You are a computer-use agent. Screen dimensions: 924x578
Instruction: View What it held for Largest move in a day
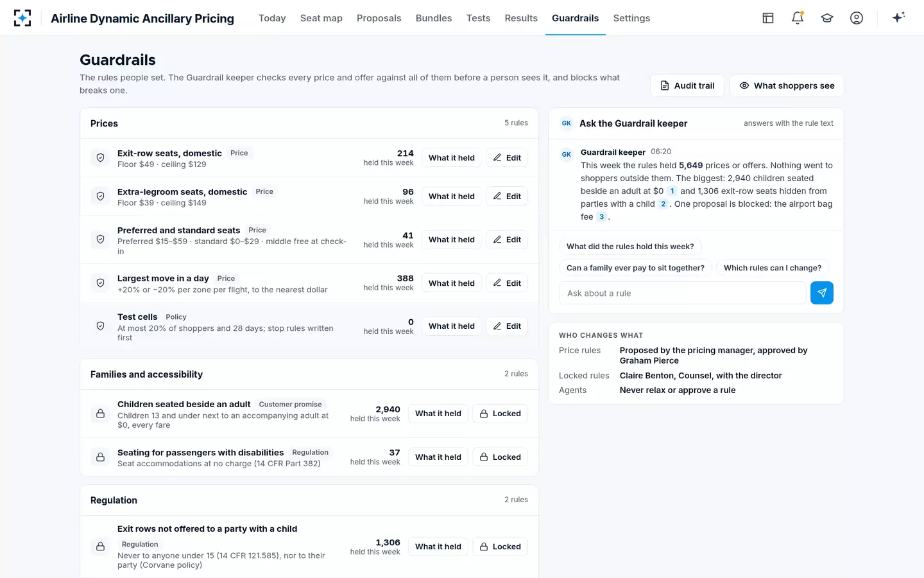452,283
